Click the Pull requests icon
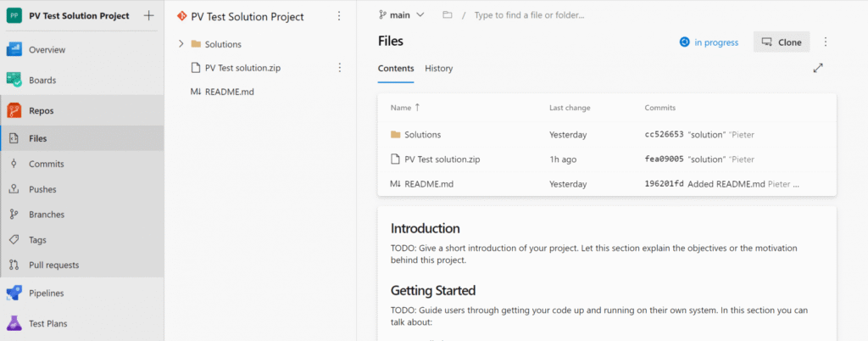This screenshot has height=341, width=868. pos(14,266)
